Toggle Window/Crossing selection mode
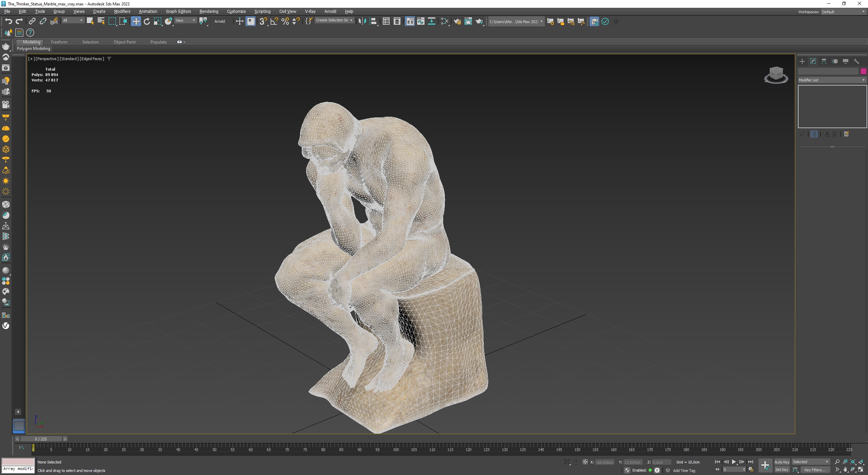Image resolution: width=868 pixels, height=475 pixels. coord(123,21)
